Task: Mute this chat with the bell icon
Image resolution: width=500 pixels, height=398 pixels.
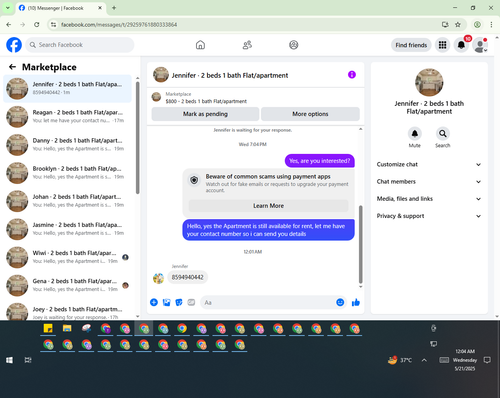Action: (x=415, y=134)
